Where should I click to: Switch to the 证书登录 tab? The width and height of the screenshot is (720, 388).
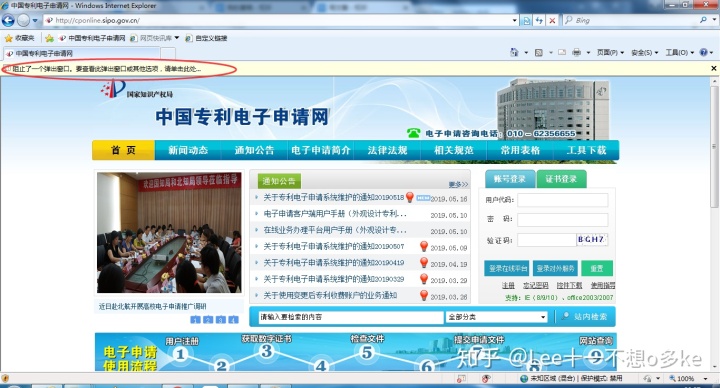tap(561, 179)
